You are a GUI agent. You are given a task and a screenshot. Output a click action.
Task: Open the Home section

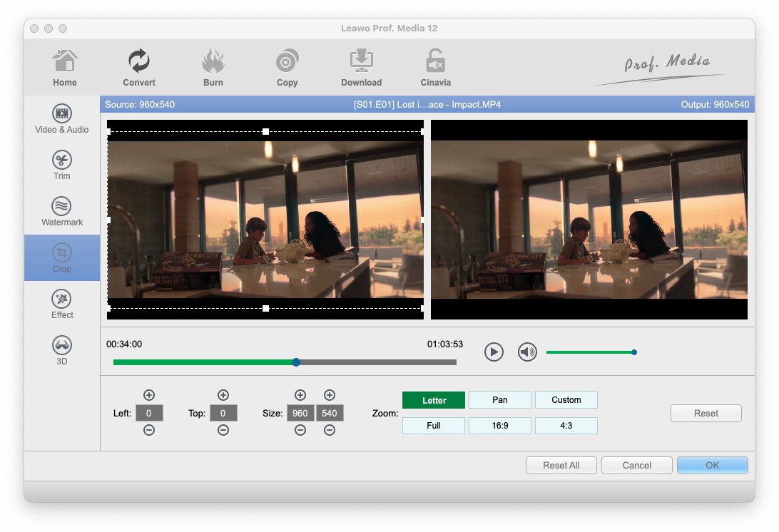click(64, 67)
